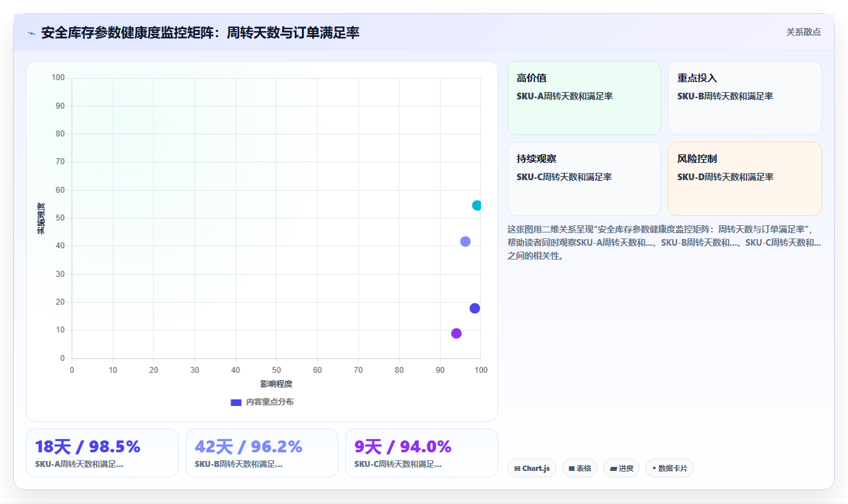Click the y-axis tick value 100
This screenshot has height=504, width=848.
[58, 77]
